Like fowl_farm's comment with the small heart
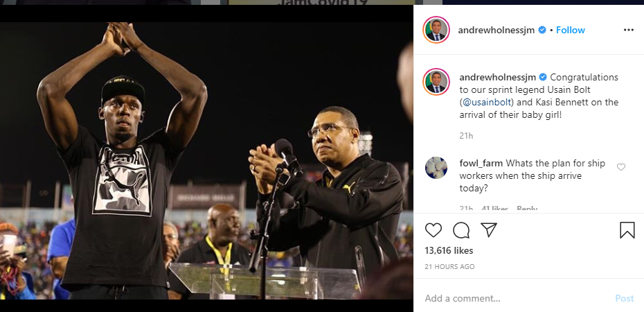644x312 pixels. [x=621, y=167]
